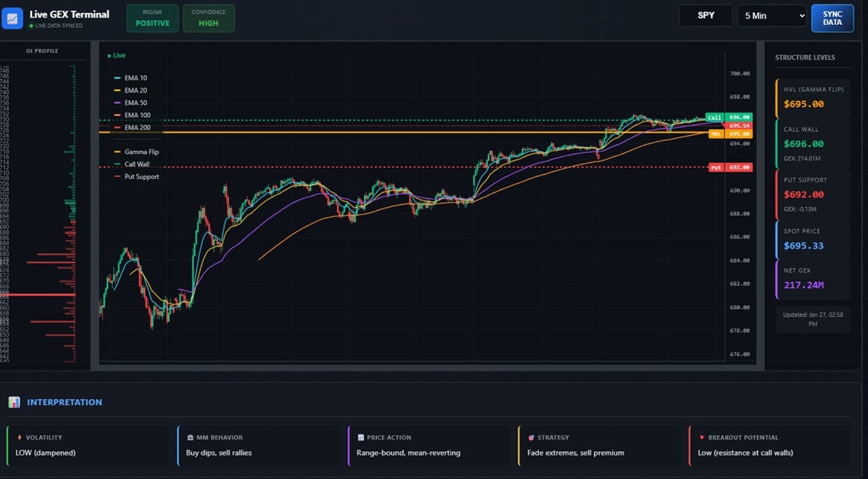
Task: Click the MM Behavior bank icon
Action: (x=190, y=438)
